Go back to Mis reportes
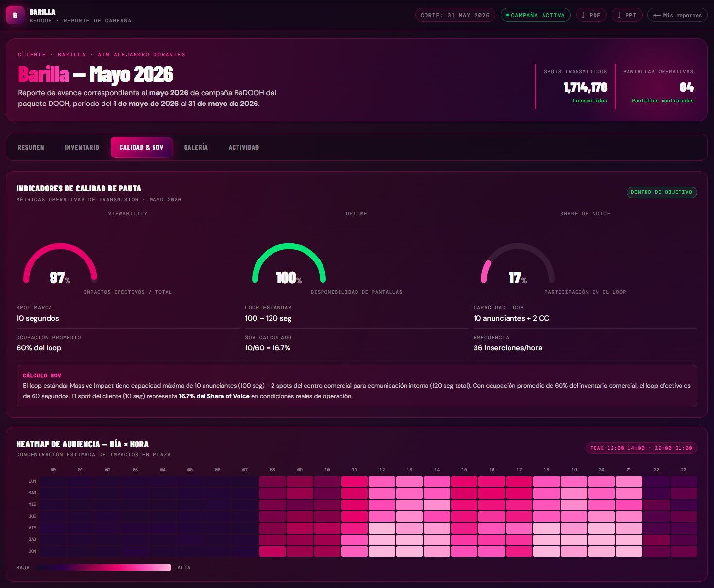Image resolution: width=714 pixels, height=588 pixels. tap(678, 15)
